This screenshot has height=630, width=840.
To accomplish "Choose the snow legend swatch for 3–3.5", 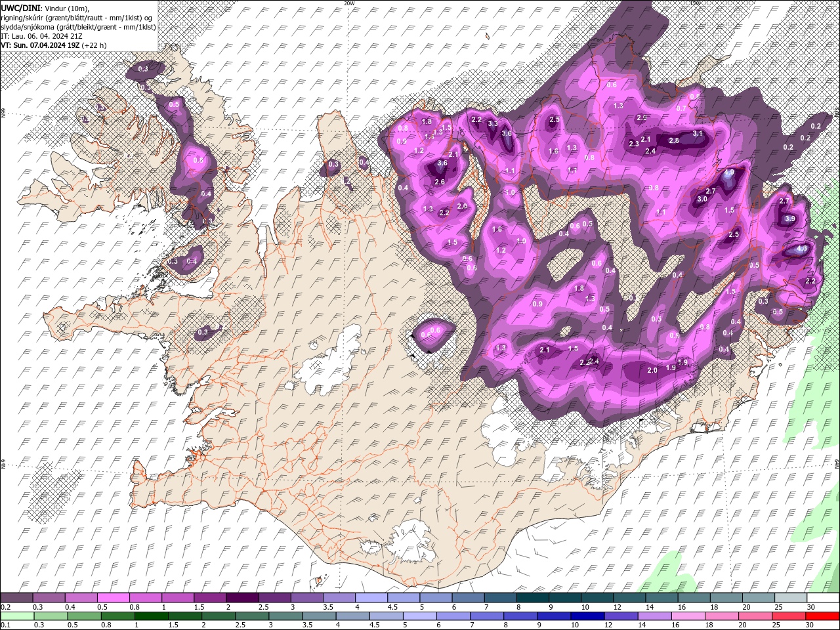I will (x=306, y=598).
